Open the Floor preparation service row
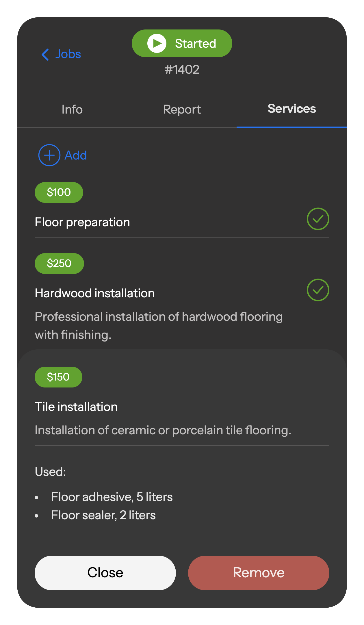 coord(82,222)
